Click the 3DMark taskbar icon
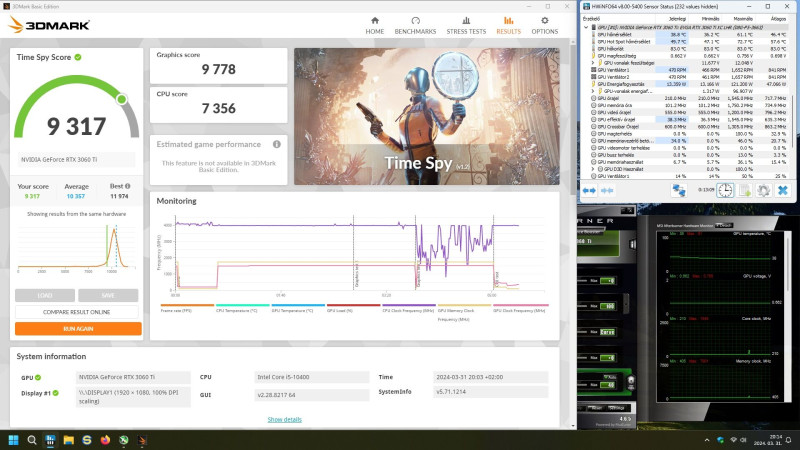Image resolution: width=800 pixels, height=450 pixels. [x=142, y=440]
